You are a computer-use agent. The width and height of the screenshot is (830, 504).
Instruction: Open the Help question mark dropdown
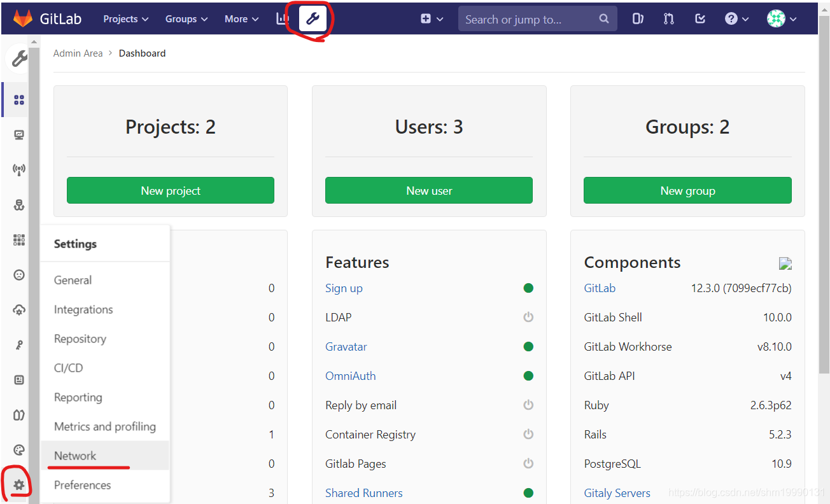click(737, 19)
